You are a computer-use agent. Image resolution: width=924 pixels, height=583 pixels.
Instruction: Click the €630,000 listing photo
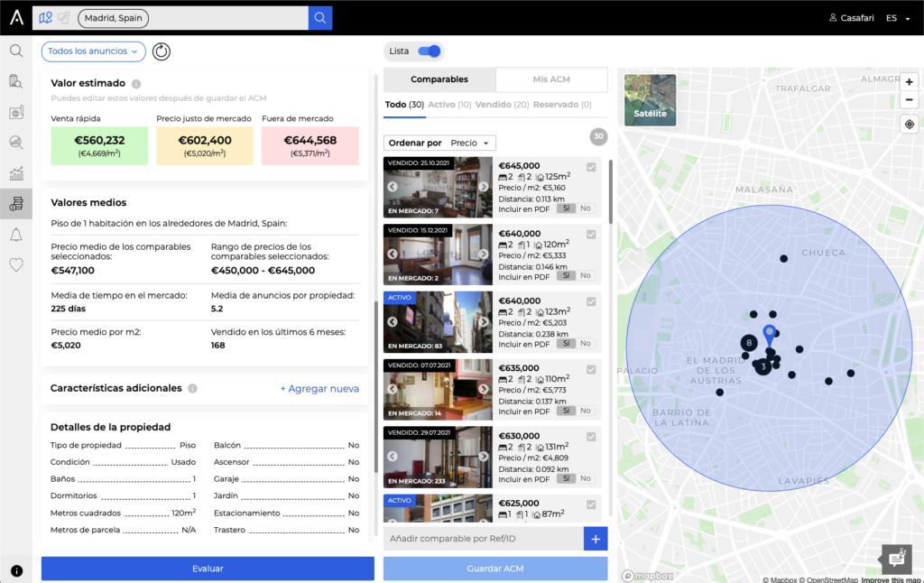[x=438, y=457]
